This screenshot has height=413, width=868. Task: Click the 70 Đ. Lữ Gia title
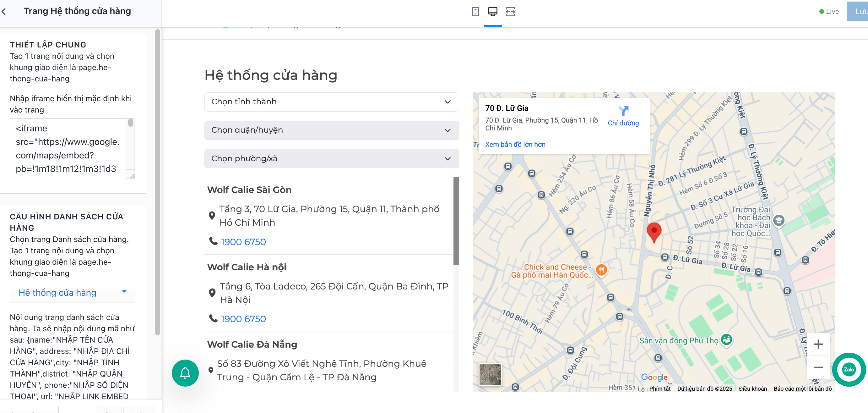point(507,108)
